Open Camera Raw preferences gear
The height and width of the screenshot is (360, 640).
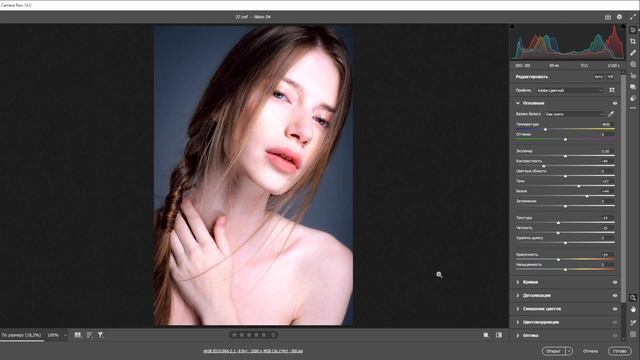(x=619, y=17)
